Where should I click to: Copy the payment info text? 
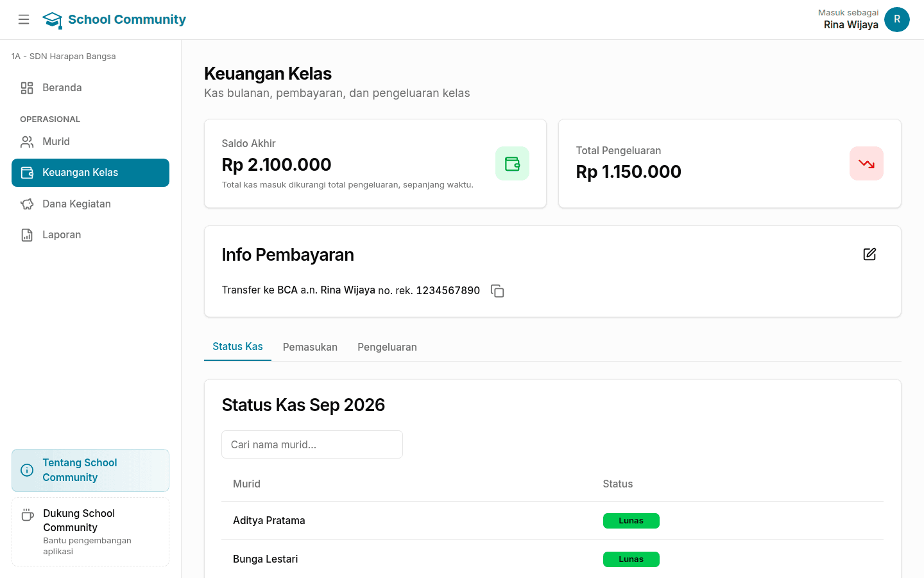(x=497, y=291)
